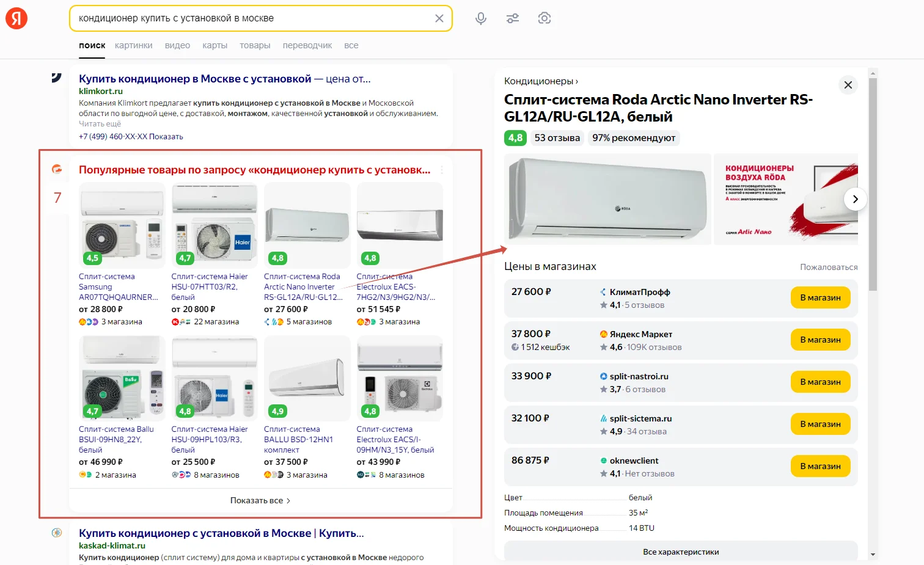This screenshot has height=565, width=924.
Task: Switch to the картинки tab
Action: 133,45
